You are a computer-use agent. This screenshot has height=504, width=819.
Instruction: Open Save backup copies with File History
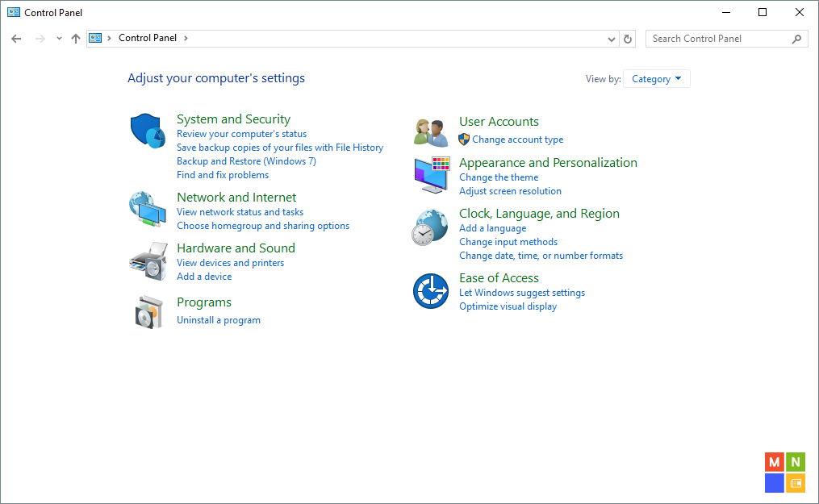pyautogui.click(x=280, y=148)
